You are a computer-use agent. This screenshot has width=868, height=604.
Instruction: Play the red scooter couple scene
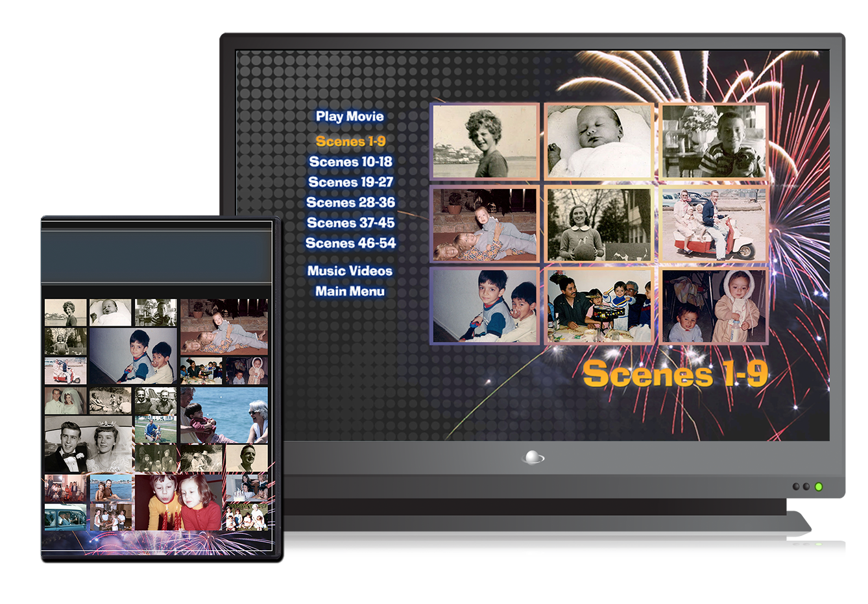tap(714, 224)
